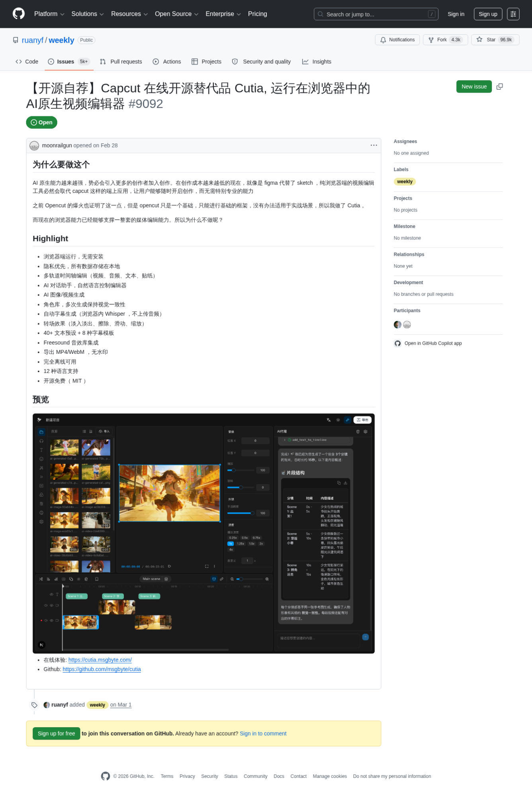The height and width of the screenshot is (797, 532).
Task: Open the cutia.msgbyte.com link
Action: pyautogui.click(x=100, y=660)
